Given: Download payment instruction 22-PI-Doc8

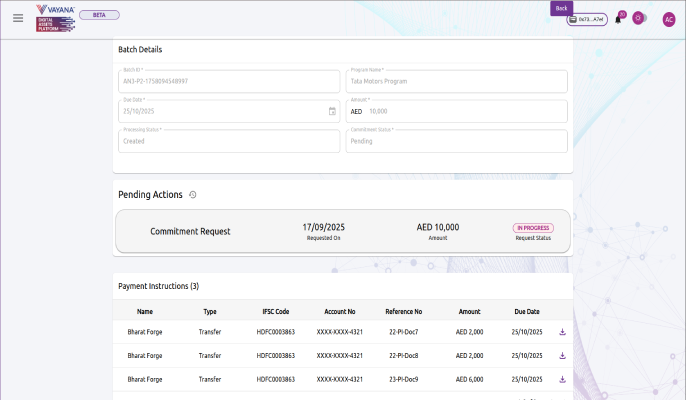Looking at the screenshot, I should (562, 355).
